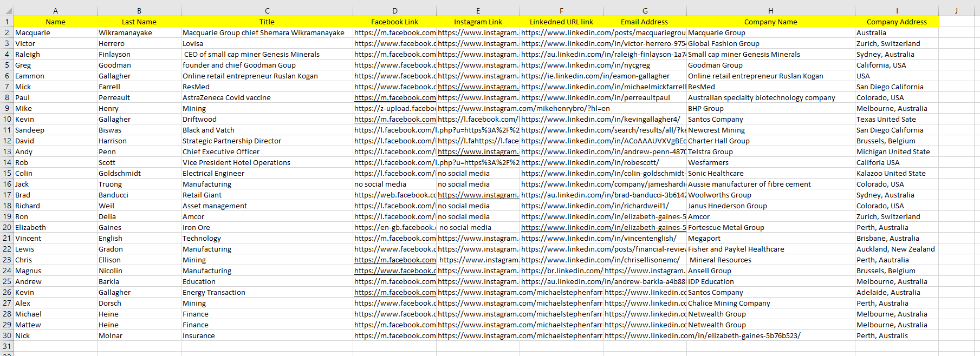Open Andy's underlined Instagram link
Viewport: 980px width, 356px height.
click(x=478, y=151)
